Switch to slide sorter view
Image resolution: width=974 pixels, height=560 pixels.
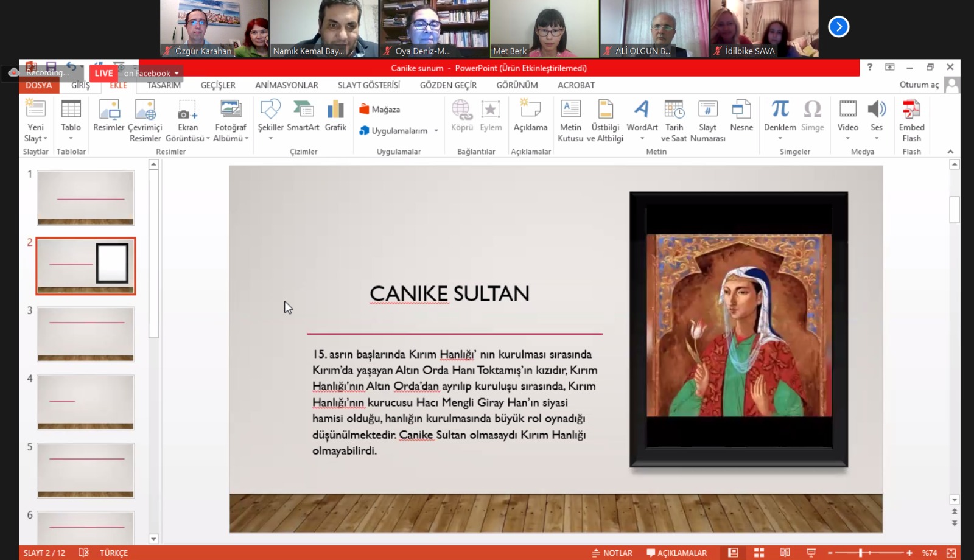(759, 553)
